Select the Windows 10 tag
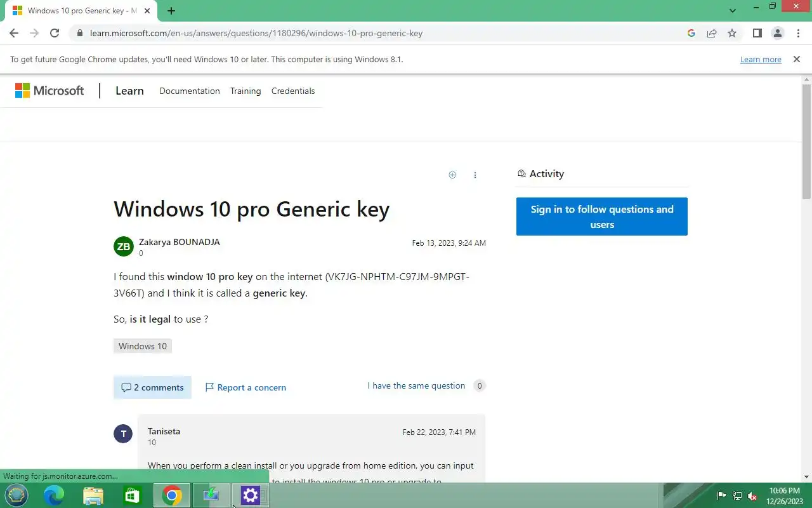 click(x=143, y=346)
